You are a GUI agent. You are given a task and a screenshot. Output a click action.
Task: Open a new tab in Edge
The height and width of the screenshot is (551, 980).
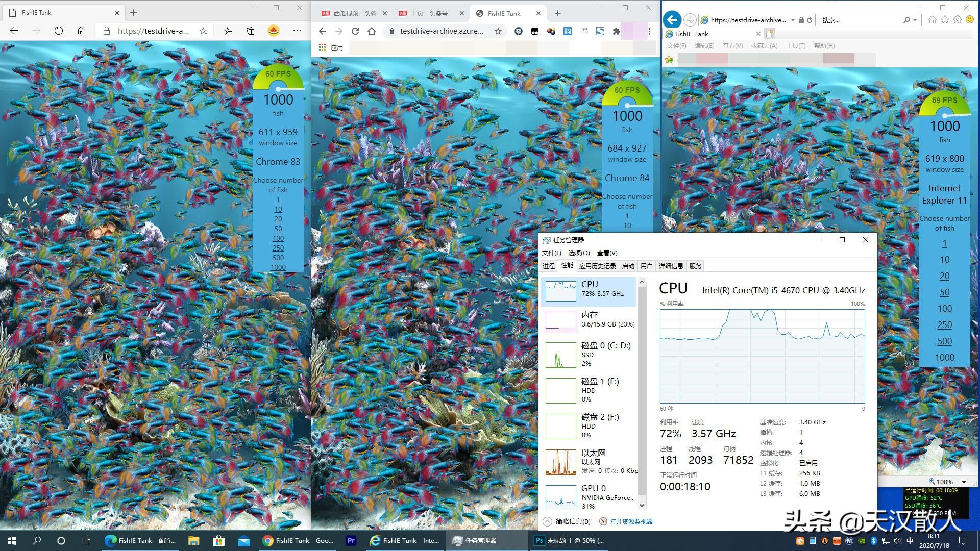134,12
